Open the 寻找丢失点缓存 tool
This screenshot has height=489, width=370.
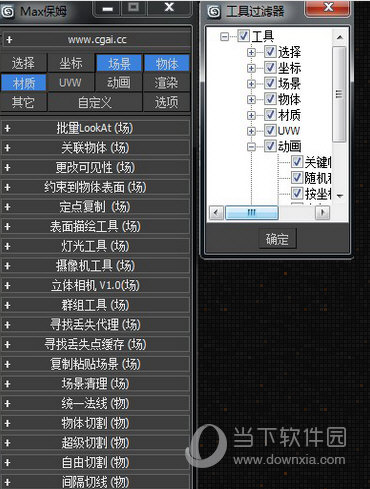96,345
